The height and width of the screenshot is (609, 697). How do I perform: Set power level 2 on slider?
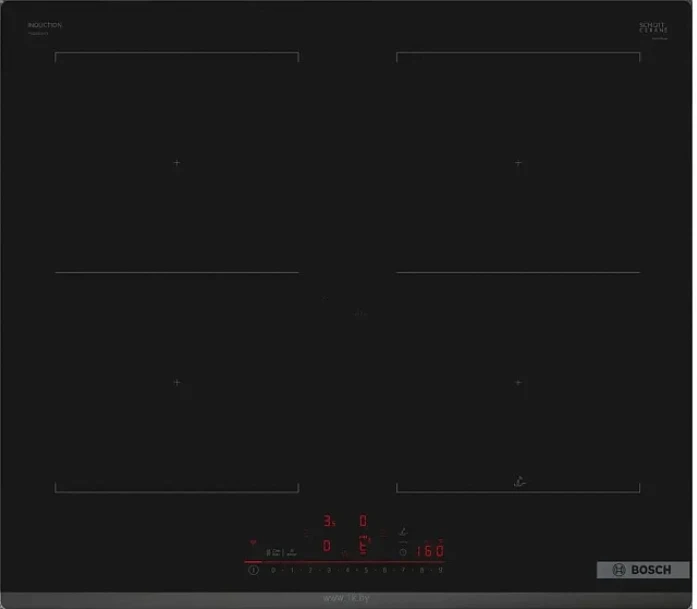[310, 570]
